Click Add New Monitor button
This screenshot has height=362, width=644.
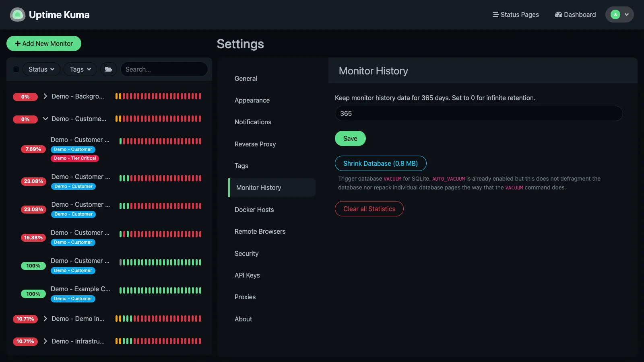pos(44,43)
